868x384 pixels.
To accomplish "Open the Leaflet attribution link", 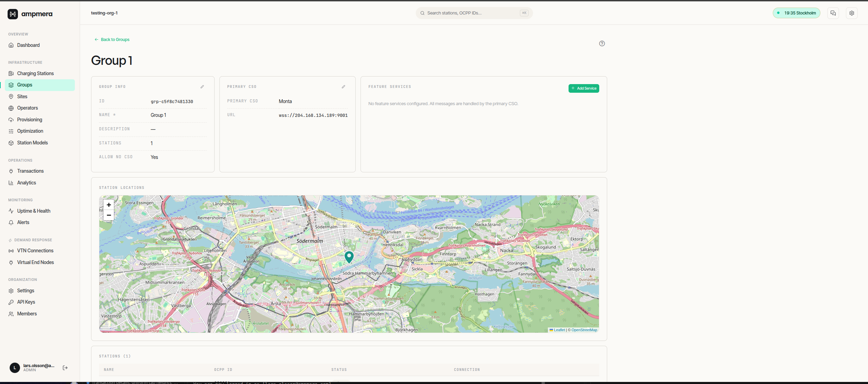I will 557,330.
